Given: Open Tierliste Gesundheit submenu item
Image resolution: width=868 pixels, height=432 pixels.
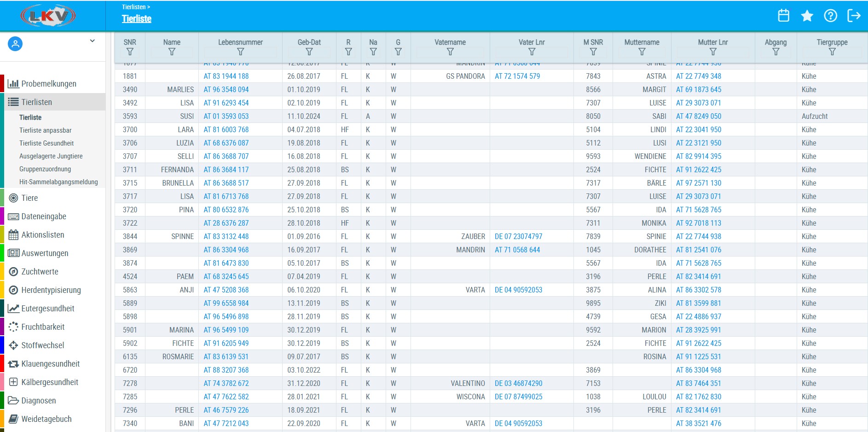Looking at the screenshot, I should 46,143.
